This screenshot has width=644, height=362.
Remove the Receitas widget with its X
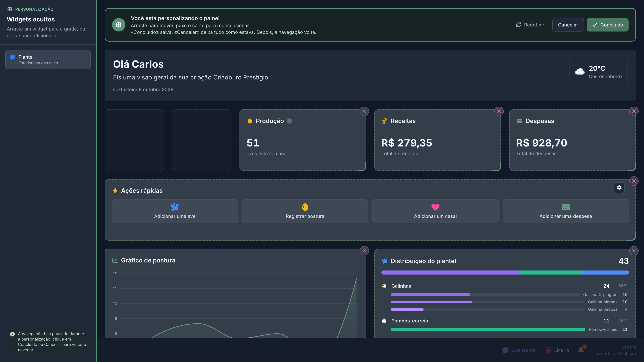(x=499, y=111)
